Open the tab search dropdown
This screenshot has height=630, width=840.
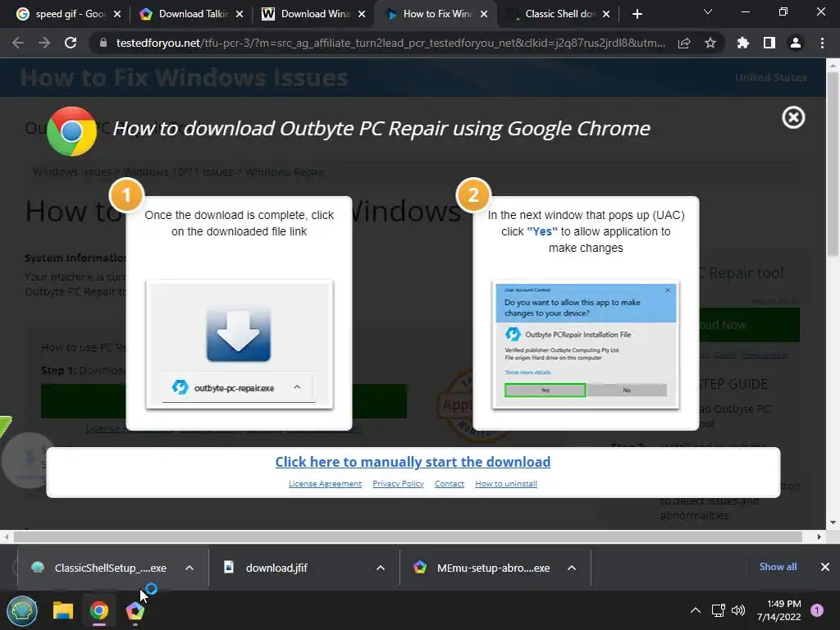[708, 11]
